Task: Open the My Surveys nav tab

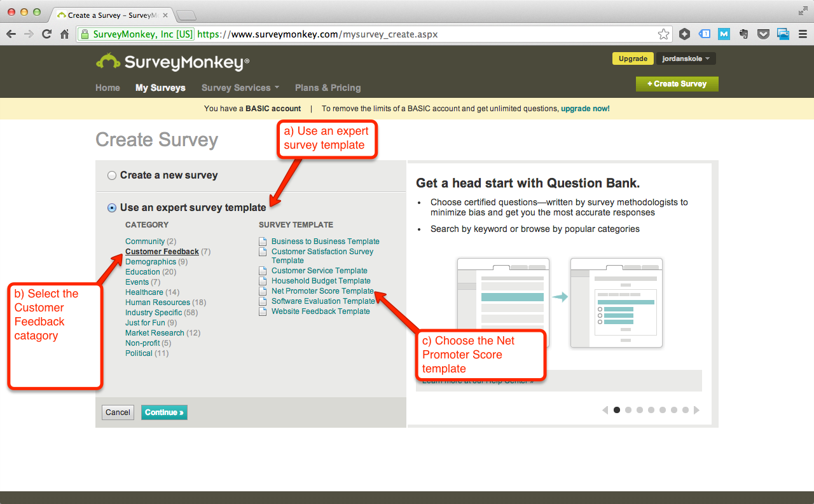Action: tap(160, 88)
